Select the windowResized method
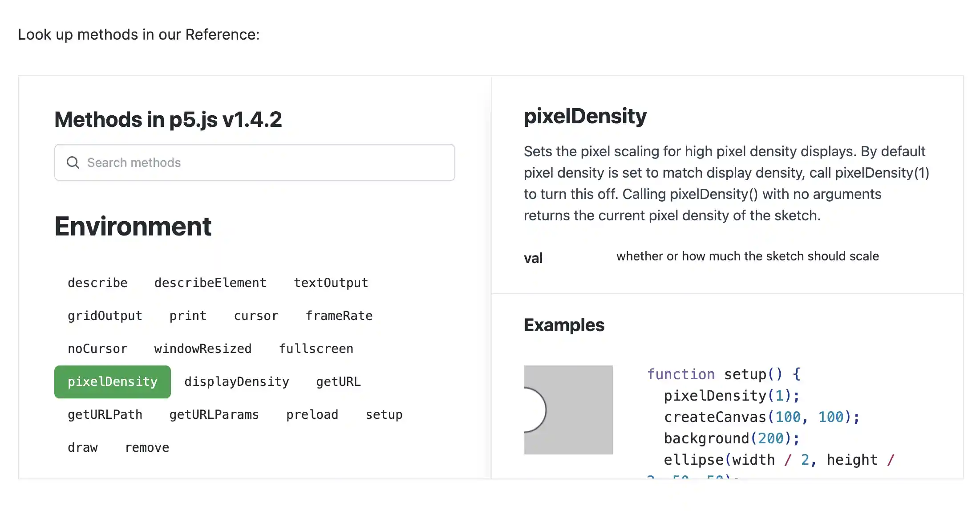This screenshot has width=980, height=511. click(202, 349)
